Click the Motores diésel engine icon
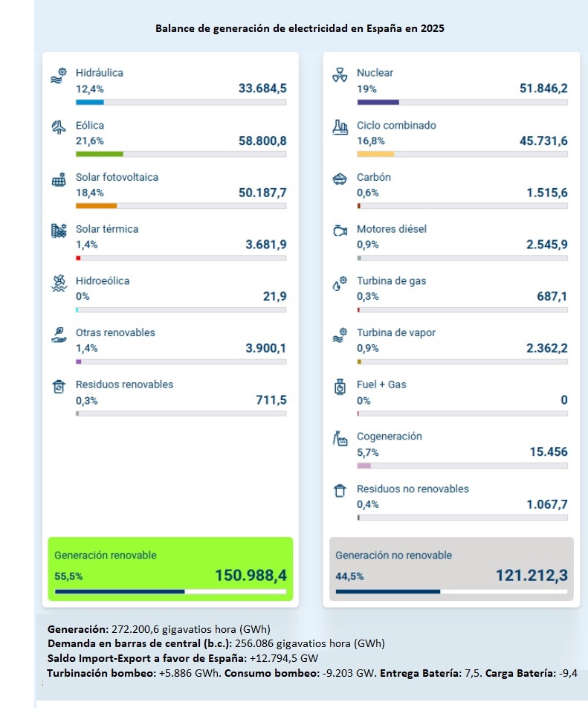Viewport: 588px width, 708px height. 340,231
